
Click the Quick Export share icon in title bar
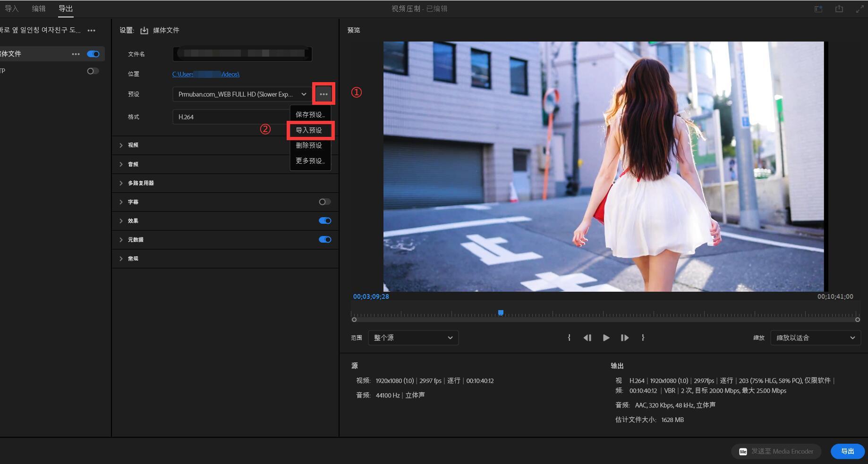[x=839, y=8]
